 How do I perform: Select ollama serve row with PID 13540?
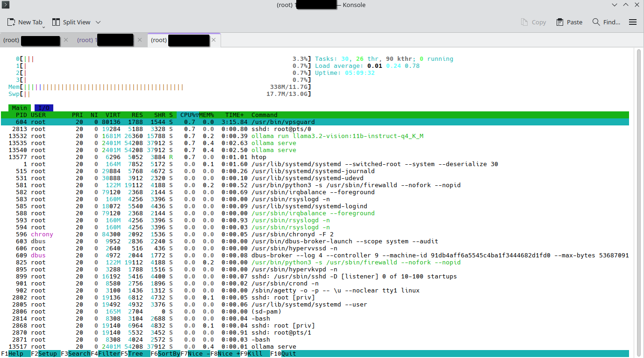coord(315,150)
